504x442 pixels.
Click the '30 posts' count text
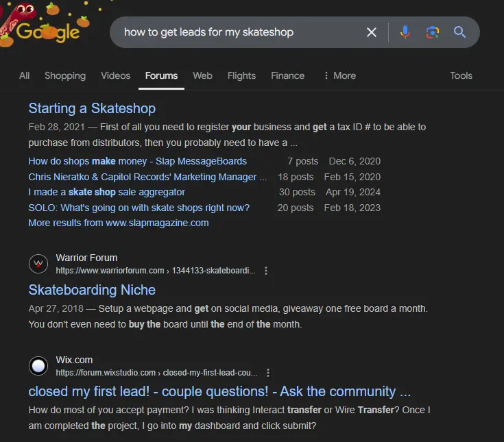coord(297,192)
